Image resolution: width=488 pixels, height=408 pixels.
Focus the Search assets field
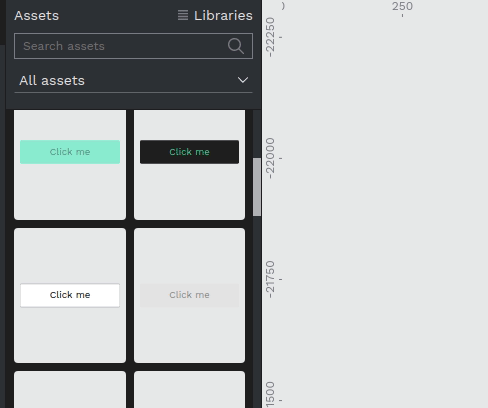tap(133, 46)
